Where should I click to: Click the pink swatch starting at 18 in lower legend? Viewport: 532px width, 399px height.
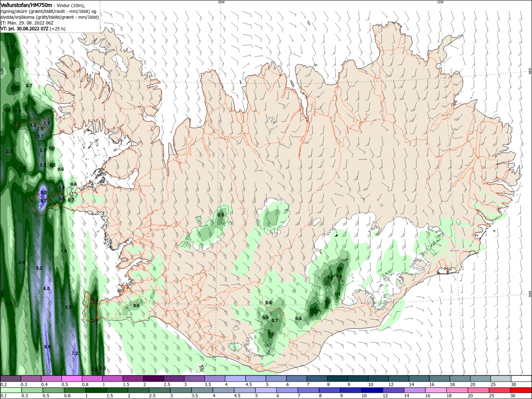point(458,390)
